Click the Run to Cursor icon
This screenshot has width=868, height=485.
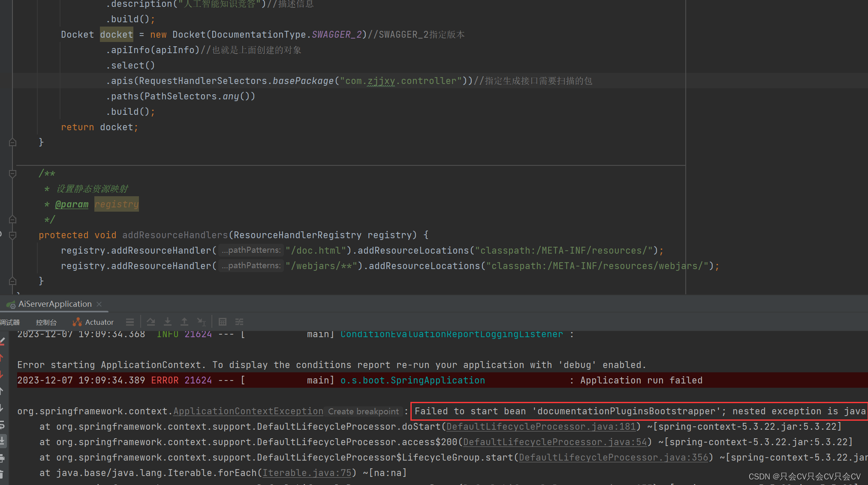(201, 322)
